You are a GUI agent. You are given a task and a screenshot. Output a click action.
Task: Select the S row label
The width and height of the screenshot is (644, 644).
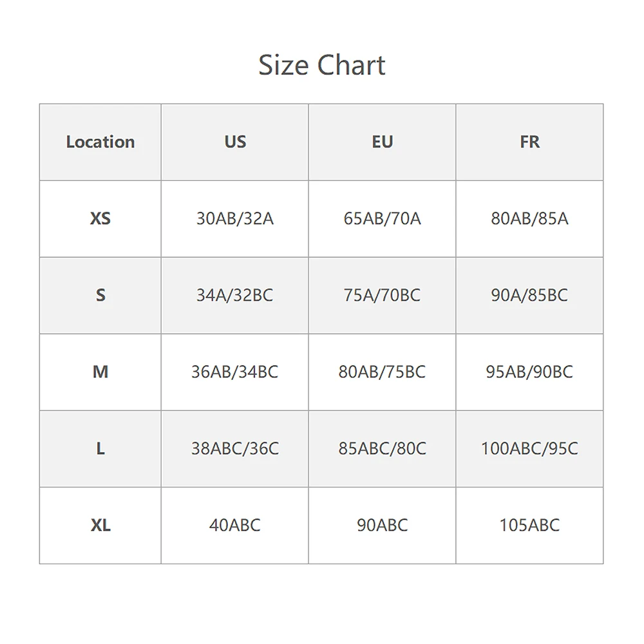tap(100, 295)
